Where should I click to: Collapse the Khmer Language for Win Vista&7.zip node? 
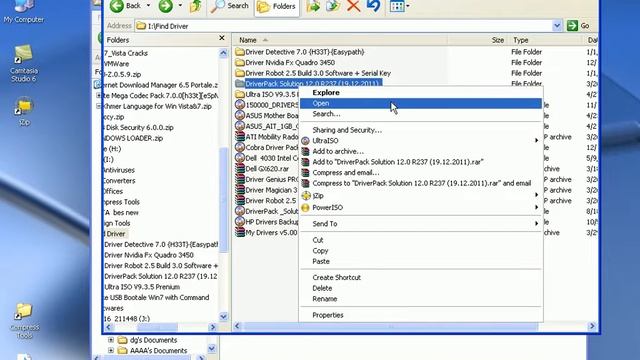(x=99, y=106)
